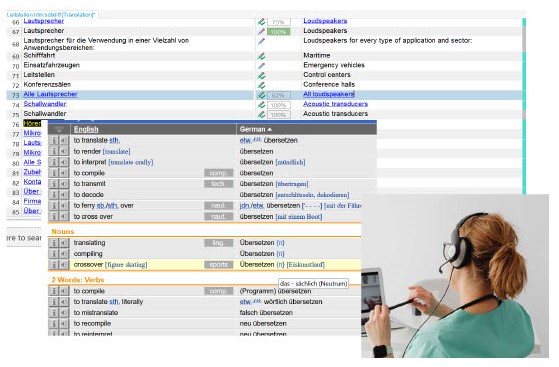Play audio for 'to transmit' entry
Image resolution: width=559 pixels, height=367 pixels.
click(63, 184)
